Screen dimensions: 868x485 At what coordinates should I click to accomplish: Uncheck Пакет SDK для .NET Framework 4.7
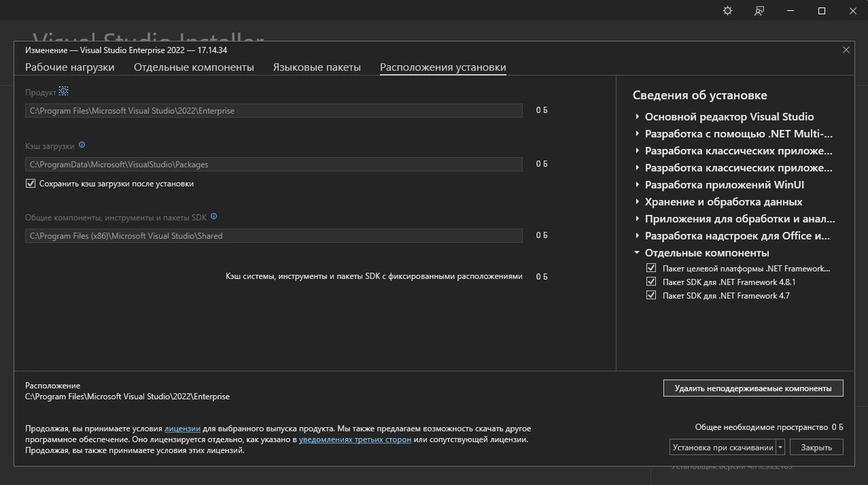click(x=651, y=296)
